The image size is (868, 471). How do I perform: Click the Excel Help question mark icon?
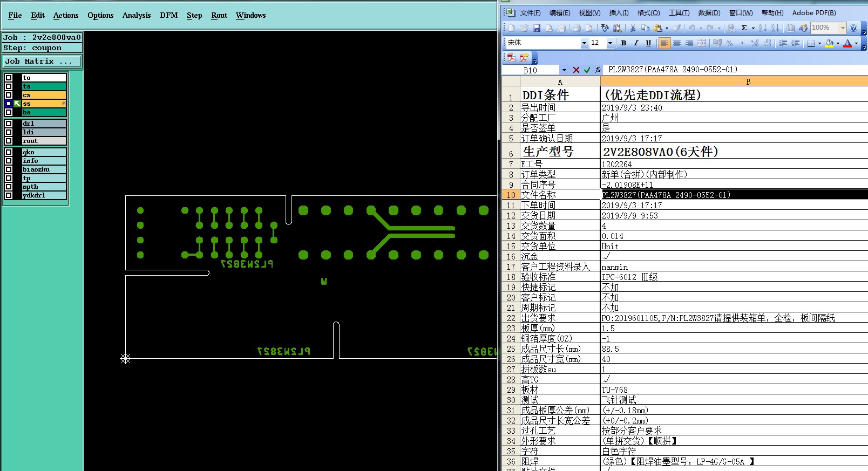853,28
